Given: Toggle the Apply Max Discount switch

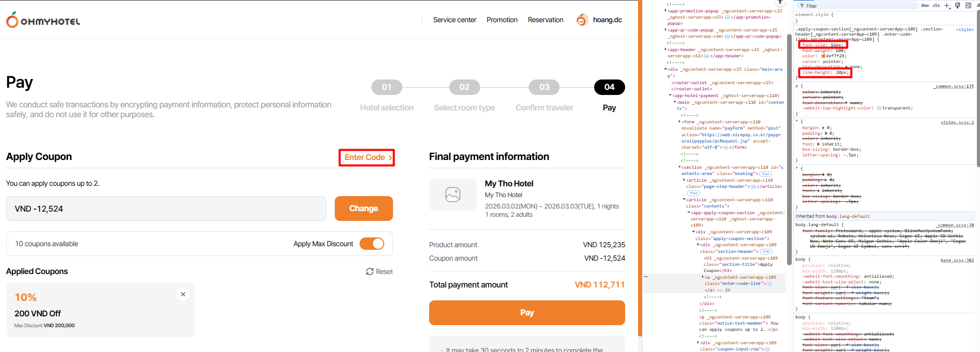Looking at the screenshot, I should 372,244.
